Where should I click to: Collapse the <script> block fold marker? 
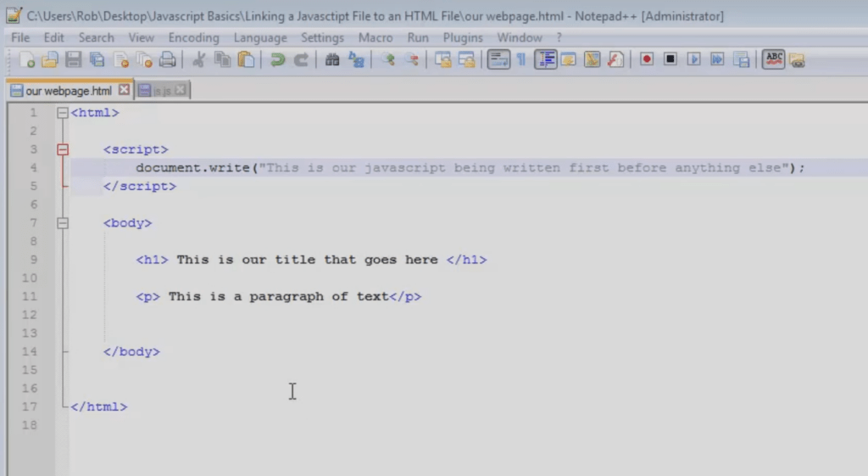pyautogui.click(x=63, y=149)
